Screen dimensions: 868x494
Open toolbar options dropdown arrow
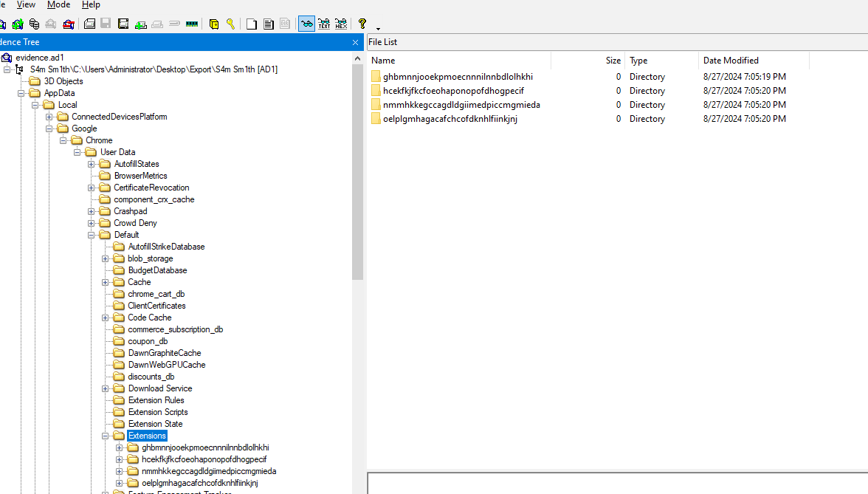[378, 28]
